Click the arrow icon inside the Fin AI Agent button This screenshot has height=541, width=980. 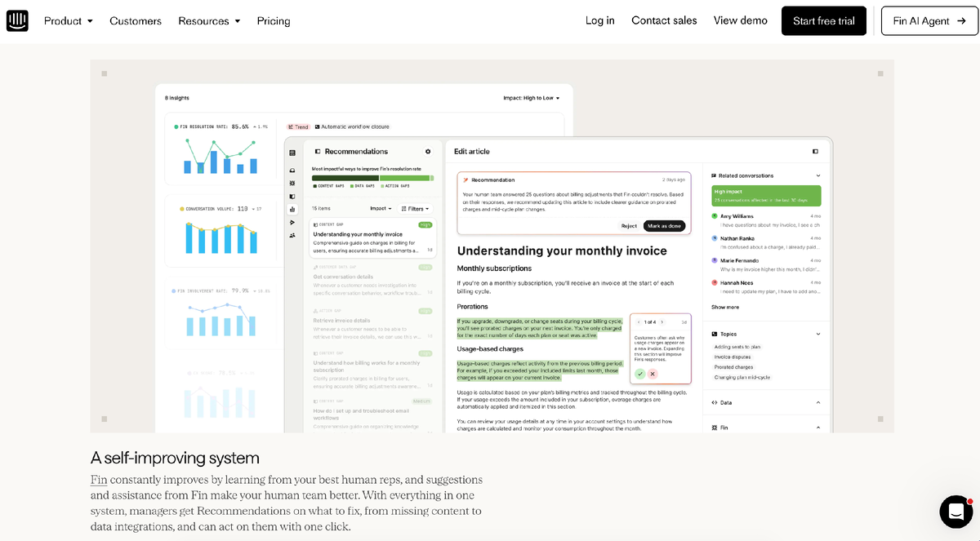(961, 21)
